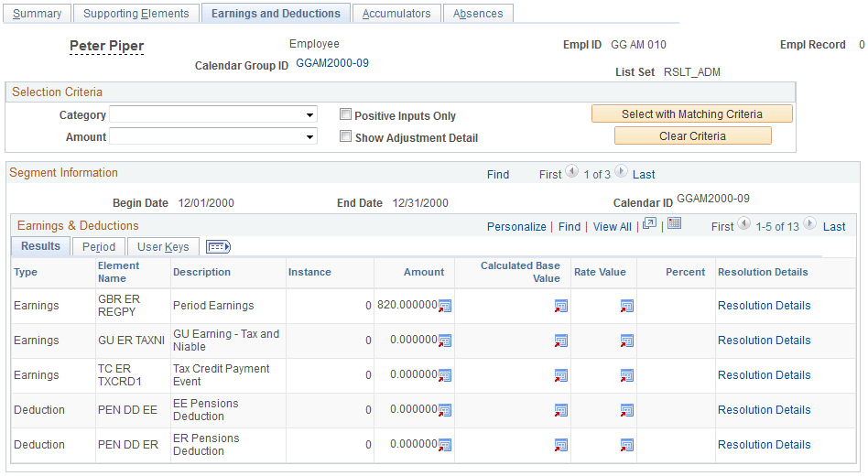Click the View All link
This screenshot has height=476, width=868.
pos(612,227)
